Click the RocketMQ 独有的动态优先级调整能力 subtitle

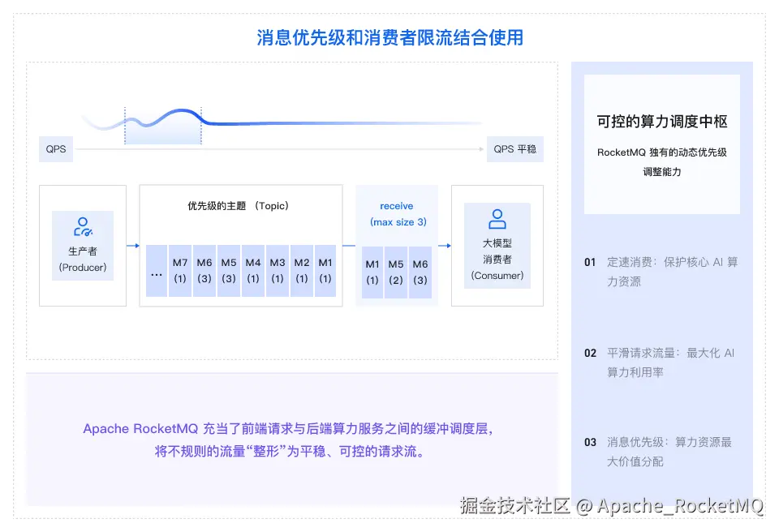(662, 162)
